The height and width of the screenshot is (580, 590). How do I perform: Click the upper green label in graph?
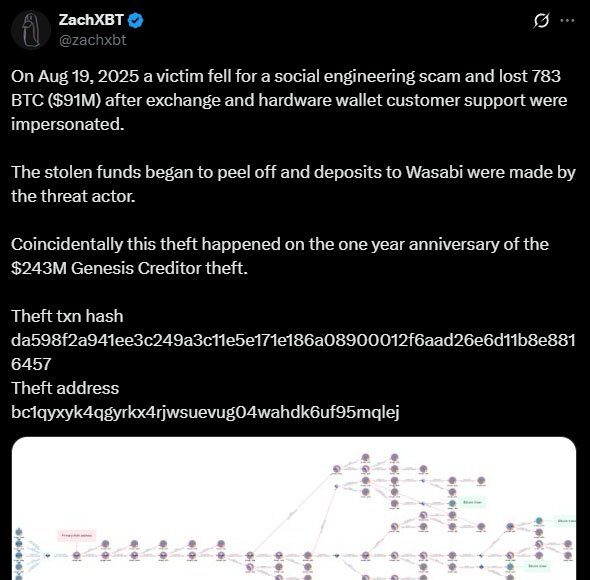click(x=472, y=502)
